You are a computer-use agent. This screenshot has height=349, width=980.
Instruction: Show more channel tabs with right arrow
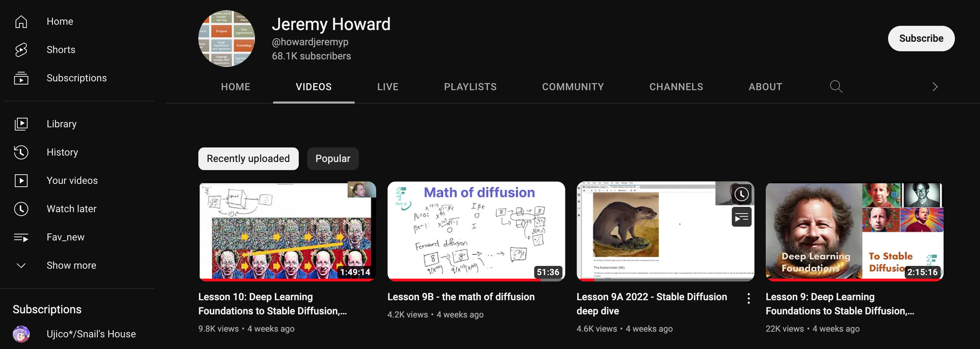point(935,87)
